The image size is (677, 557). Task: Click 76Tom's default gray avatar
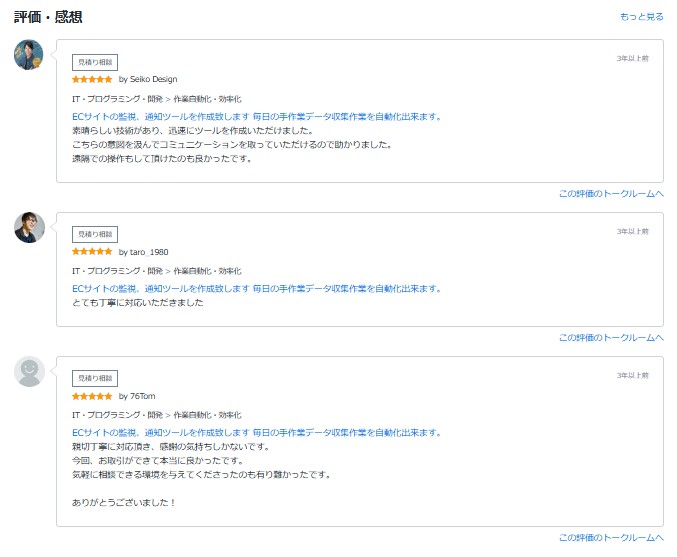[x=29, y=371]
